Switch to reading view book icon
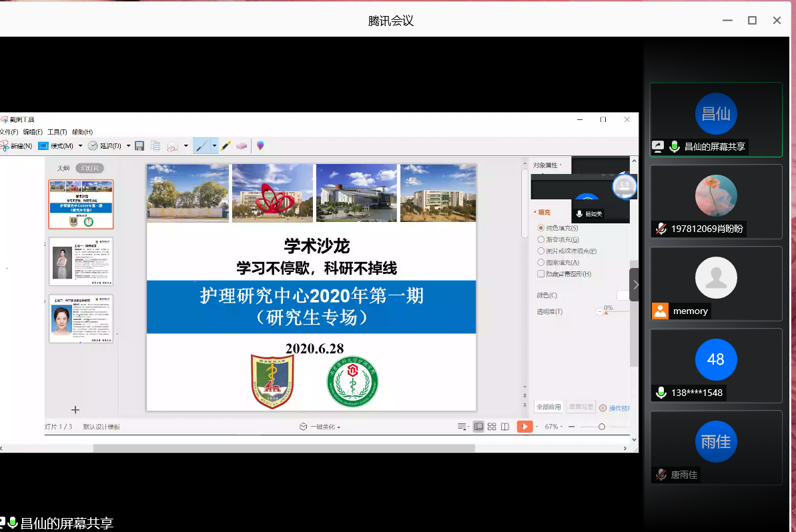Screen dimensions: 796x532 point(505,427)
